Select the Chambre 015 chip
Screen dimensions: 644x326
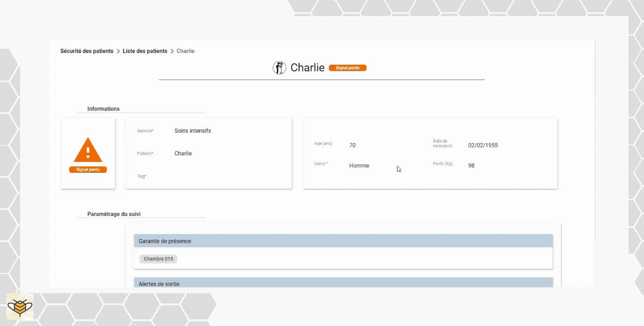[158, 259]
